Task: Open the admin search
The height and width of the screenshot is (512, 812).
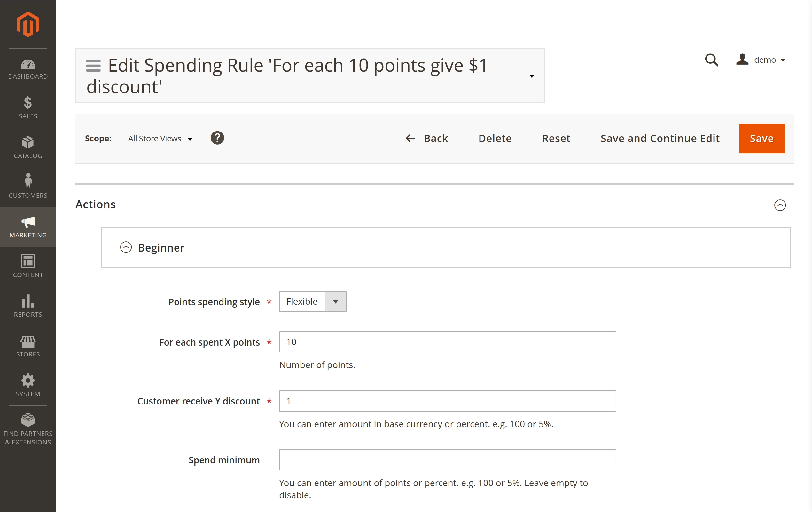Action: 712,60
